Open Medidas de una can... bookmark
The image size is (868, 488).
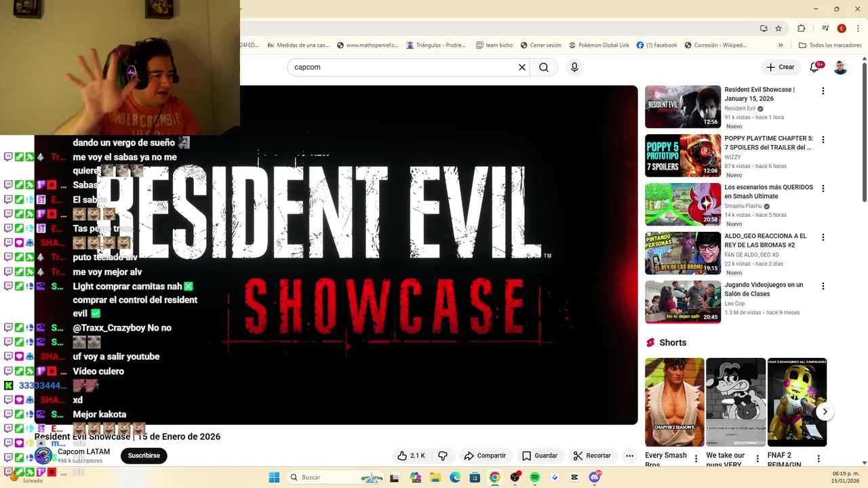pyautogui.click(x=298, y=45)
